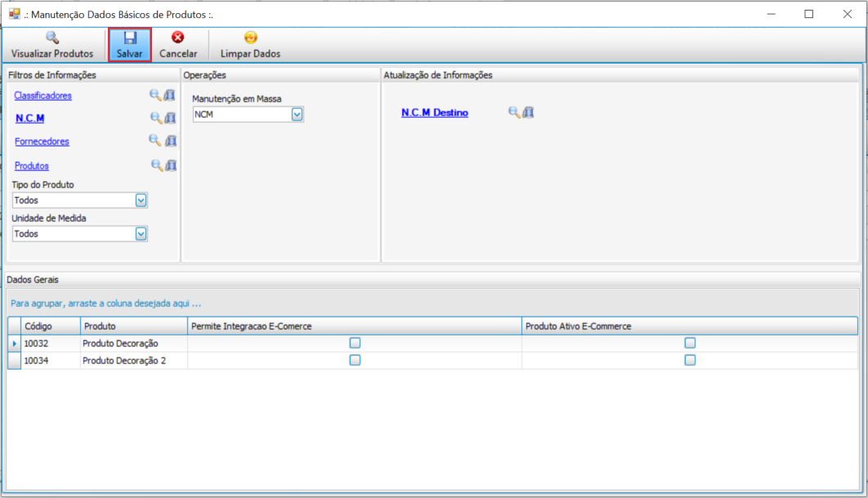This screenshot has height=498, width=868.
Task: Select row selector of product 10032
Action: click(15, 343)
